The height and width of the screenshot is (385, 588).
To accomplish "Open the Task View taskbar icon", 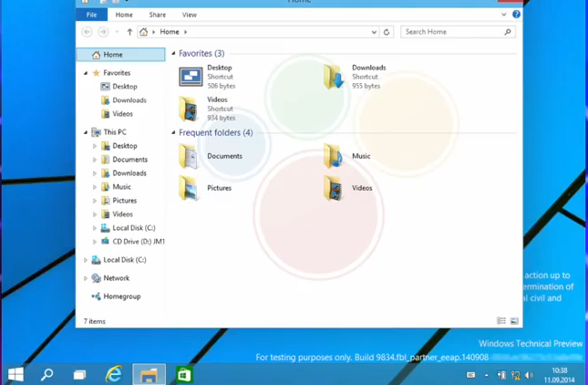I will coord(79,374).
